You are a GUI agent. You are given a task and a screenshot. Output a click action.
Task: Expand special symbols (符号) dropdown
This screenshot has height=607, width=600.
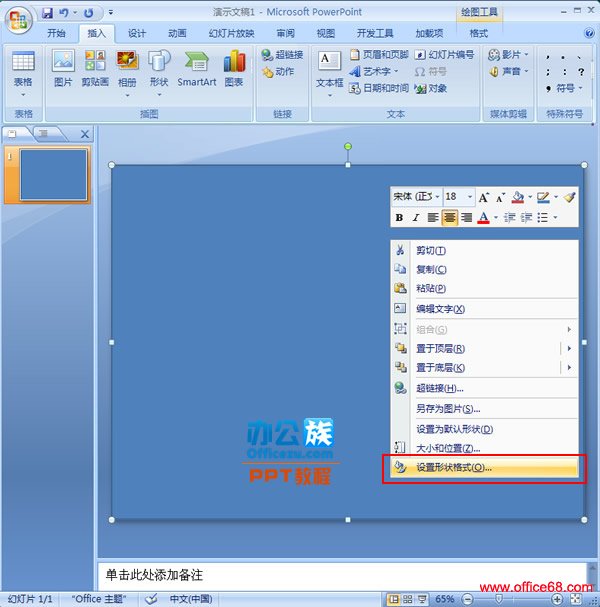coord(580,88)
